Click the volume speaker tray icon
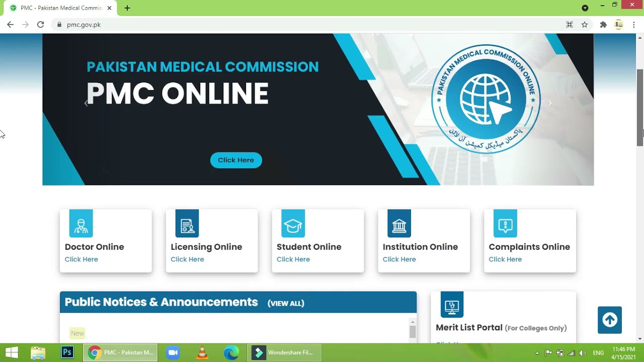Viewport: 644px width, 362px height. click(583, 353)
